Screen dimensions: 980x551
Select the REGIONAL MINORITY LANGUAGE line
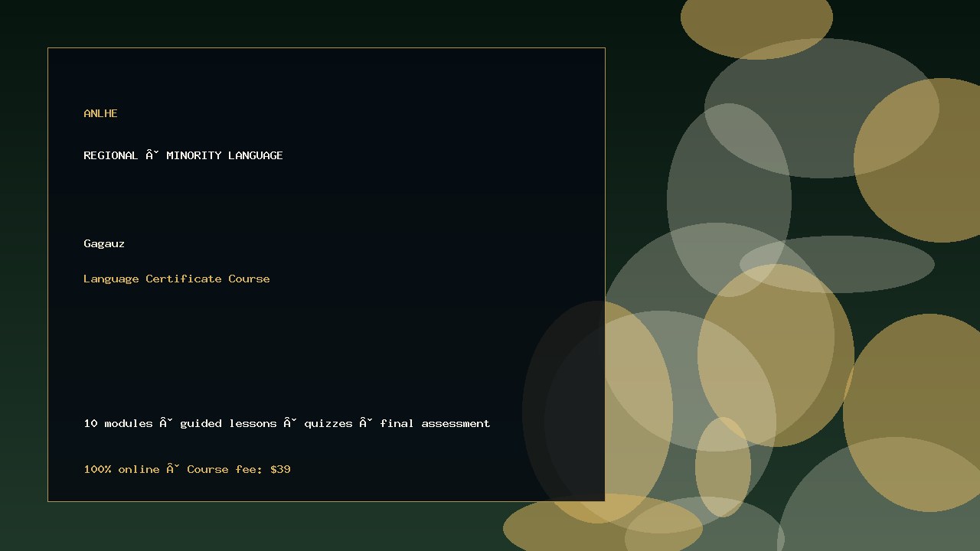(183, 155)
